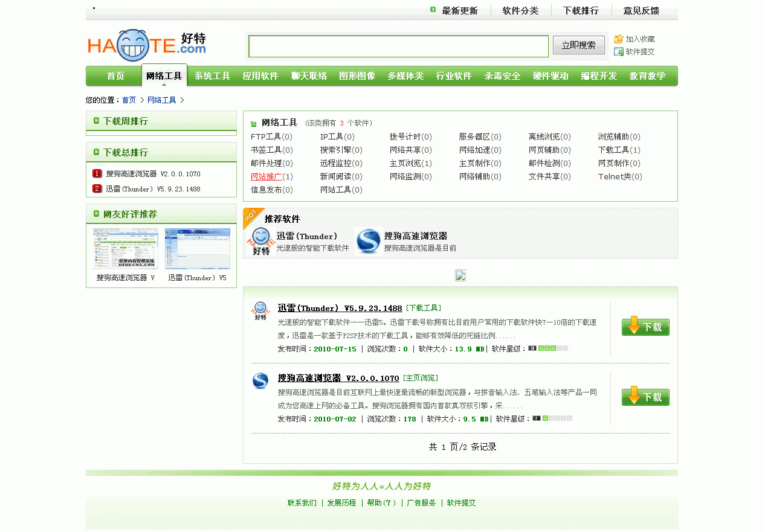Click the 软件提交 icon near the search box
Viewport: 762px width, 532px height.
click(619, 52)
